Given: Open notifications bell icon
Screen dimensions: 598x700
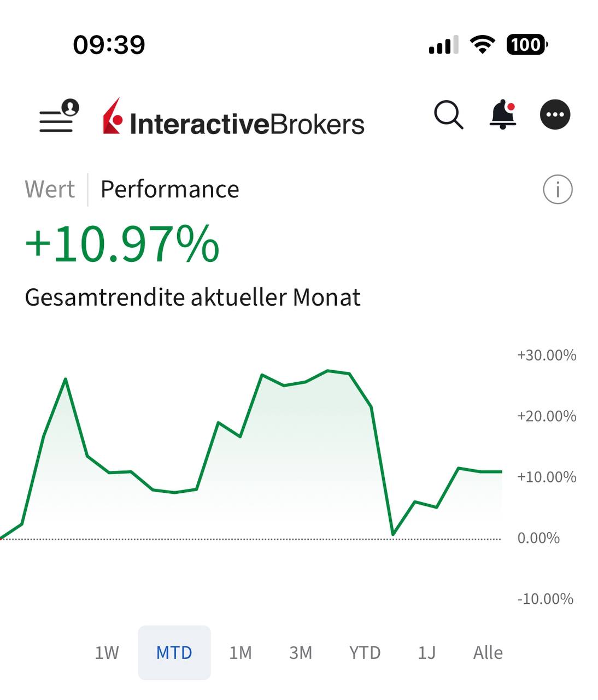Looking at the screenshot, I should coord(502,115).
